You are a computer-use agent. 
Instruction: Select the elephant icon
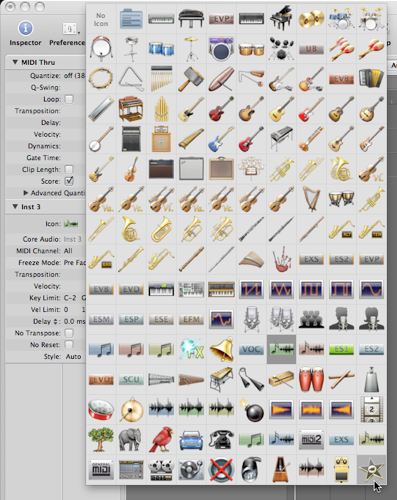[x=130, y=439]
